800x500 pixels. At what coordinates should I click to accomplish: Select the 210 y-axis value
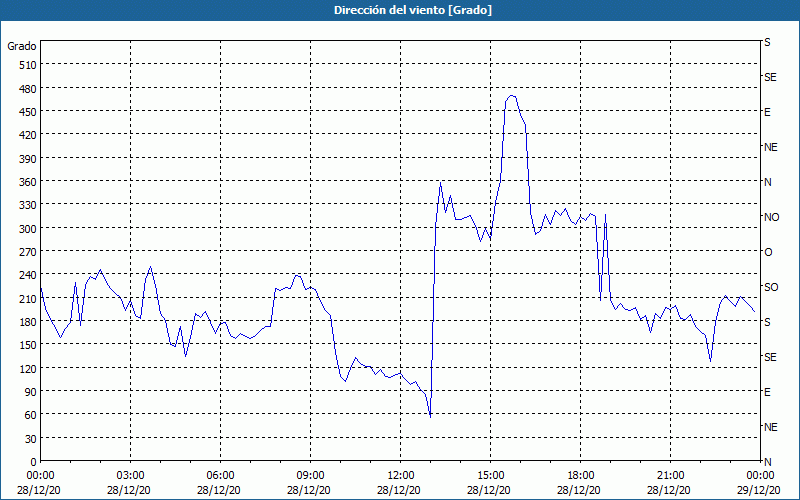coord(28,298)
